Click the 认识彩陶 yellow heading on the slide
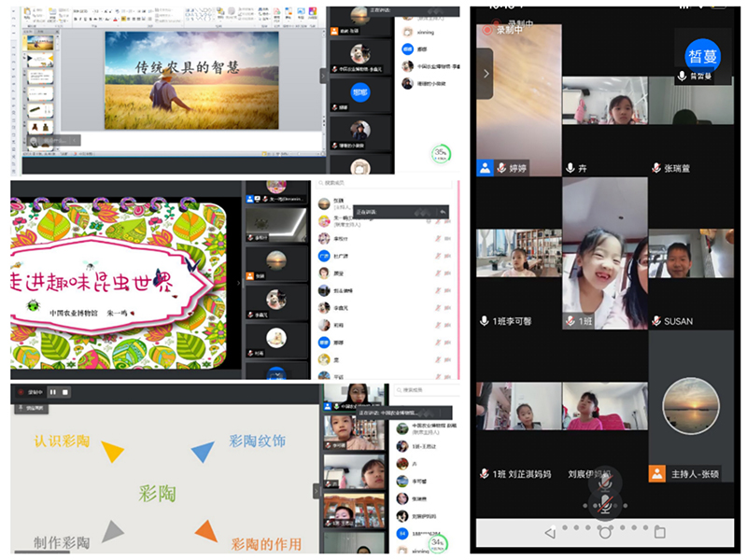Viewport: 747px width, 560px height. (x=62, y=441)
